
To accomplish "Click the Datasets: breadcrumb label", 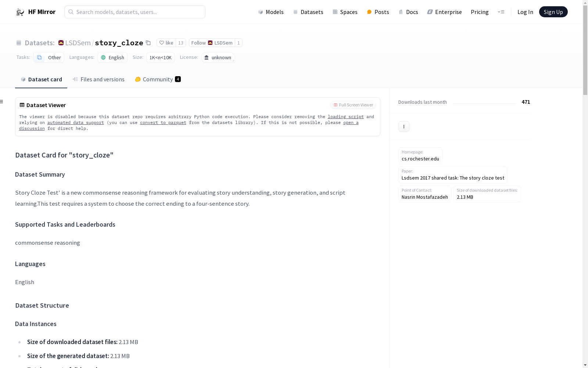I will click(x=39, y=43).
